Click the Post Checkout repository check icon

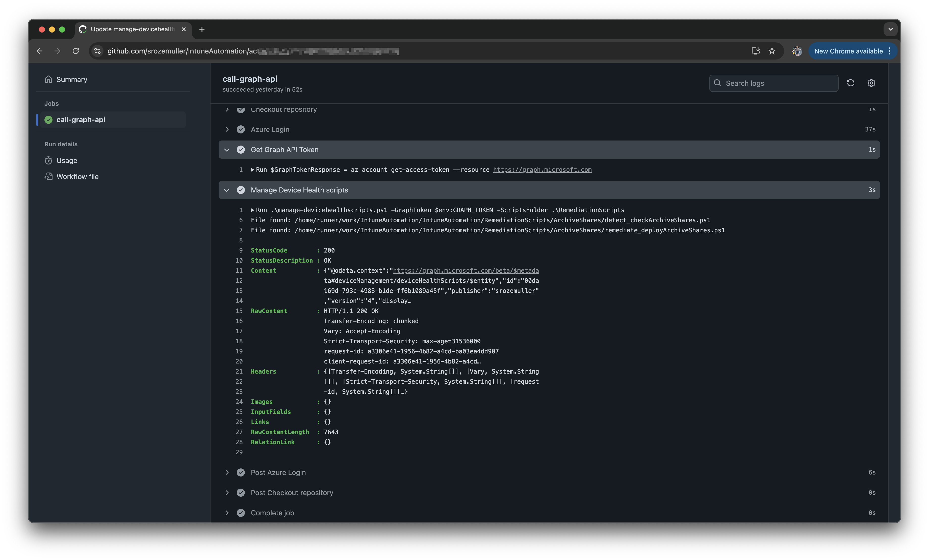pyautogui.click(x=241, y=493)
